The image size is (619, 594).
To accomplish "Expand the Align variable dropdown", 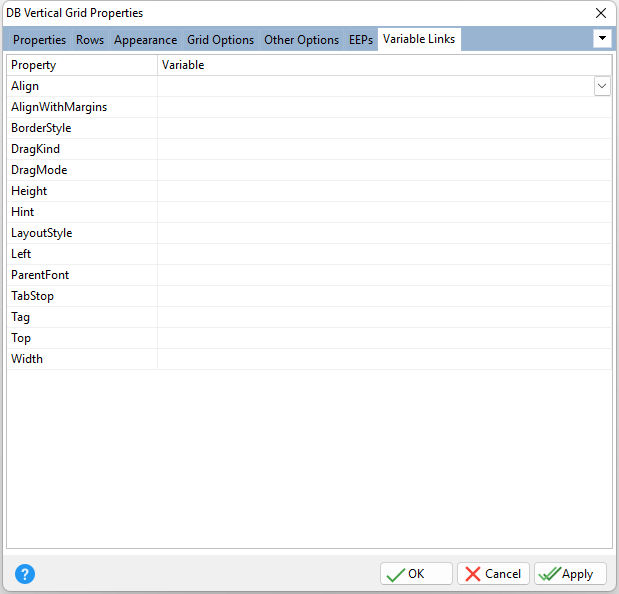I will 602,86.
